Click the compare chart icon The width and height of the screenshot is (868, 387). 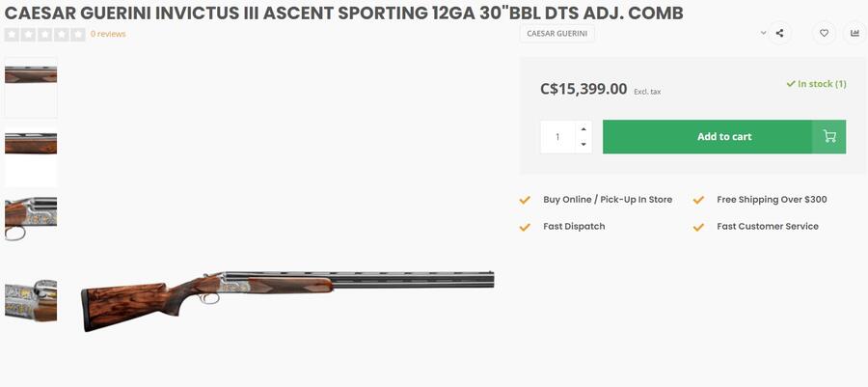click(x=854, y=33)
